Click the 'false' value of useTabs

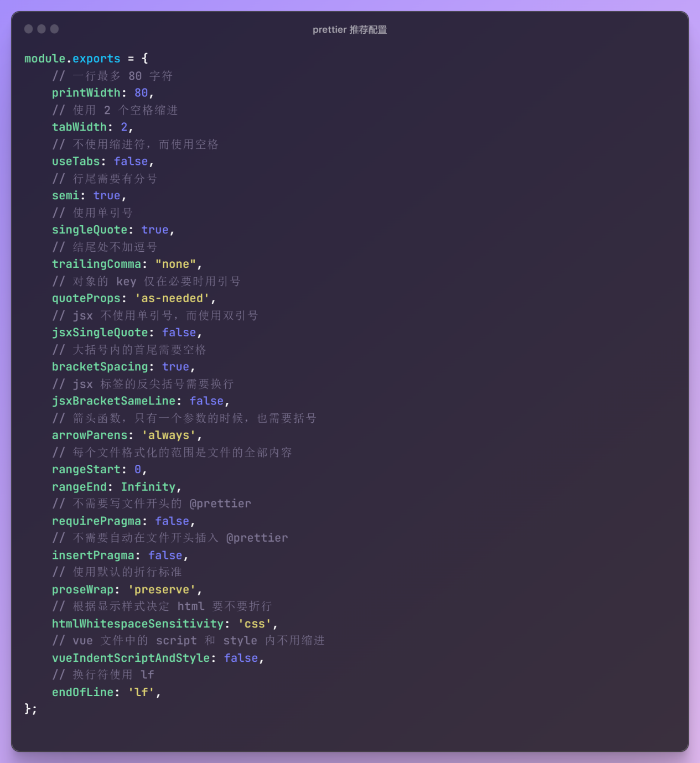131,162
